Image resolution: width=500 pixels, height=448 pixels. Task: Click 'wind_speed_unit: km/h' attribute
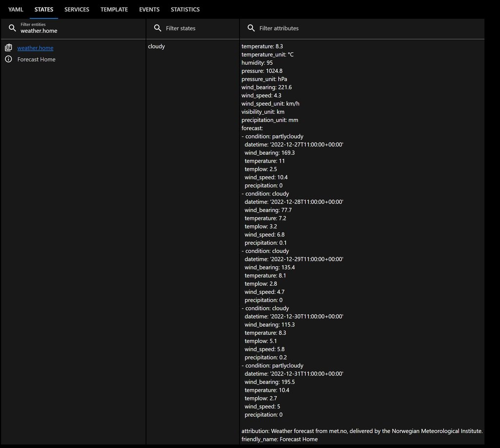click(x=271, y=104)
